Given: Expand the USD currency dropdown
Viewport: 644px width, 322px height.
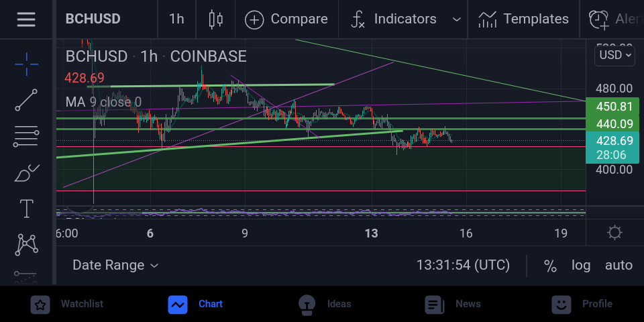Looking at the screenshot, I should coord(615,56).
